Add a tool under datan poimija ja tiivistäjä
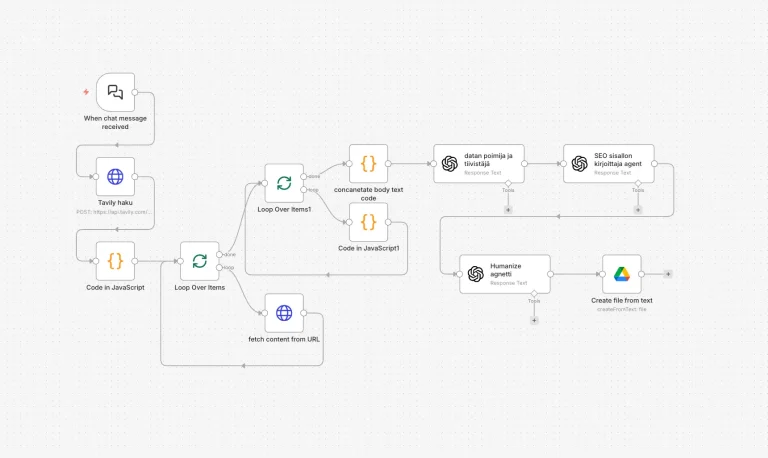The height and width of the screenshot is (458, 768). coord(508,210)
